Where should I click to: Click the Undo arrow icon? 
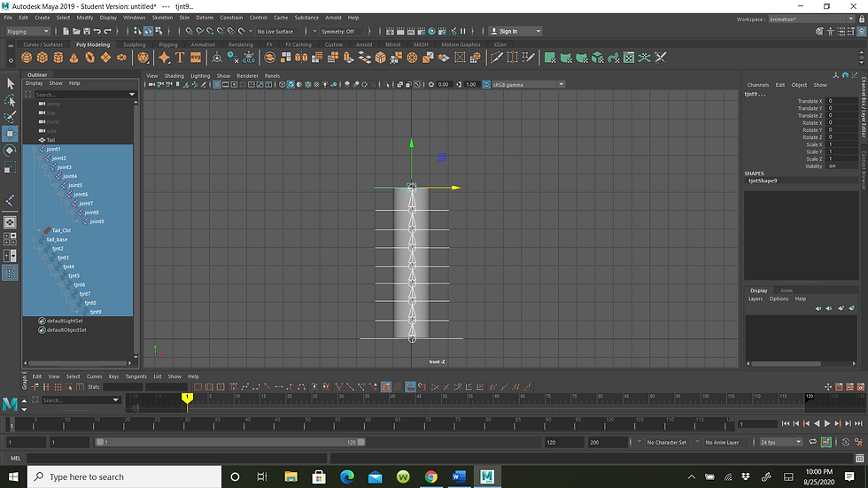[97, 32]
